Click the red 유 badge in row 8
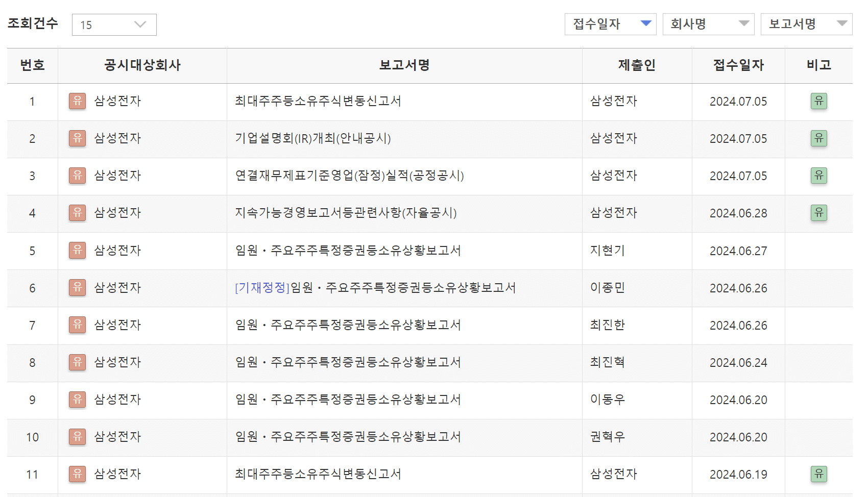 77,363
